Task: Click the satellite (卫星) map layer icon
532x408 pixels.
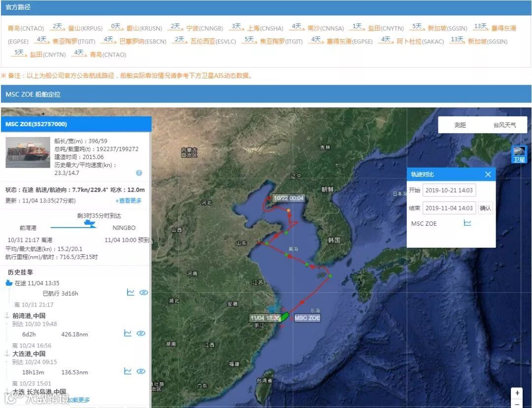Action: pos(519,154)
